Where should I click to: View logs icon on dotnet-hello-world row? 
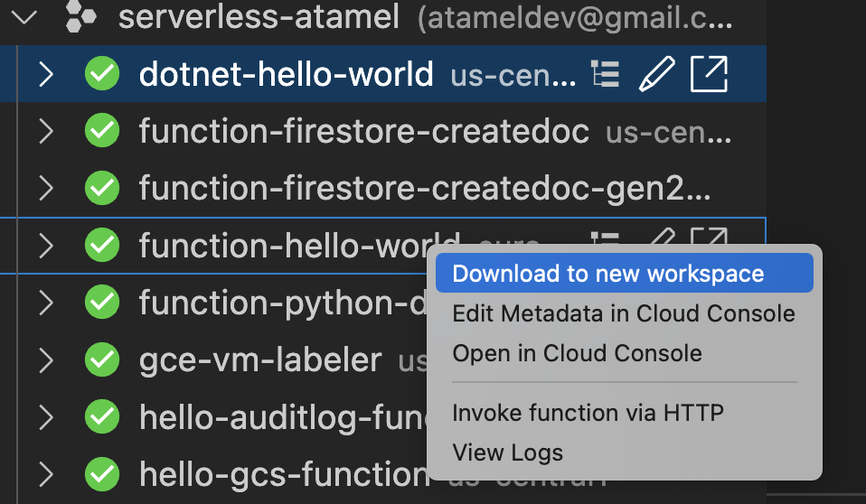pyautogui.click(x=606, y=74)
